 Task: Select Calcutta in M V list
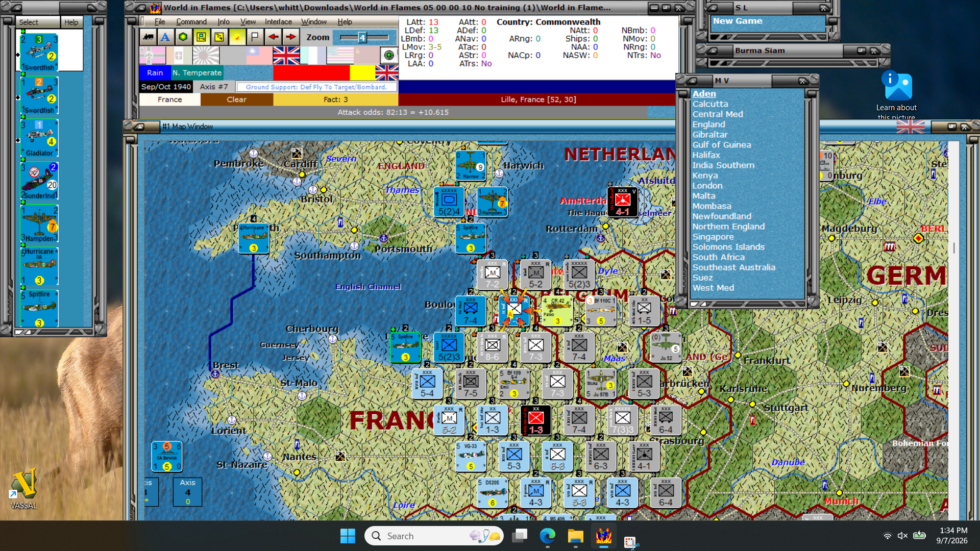click(710, 104)
